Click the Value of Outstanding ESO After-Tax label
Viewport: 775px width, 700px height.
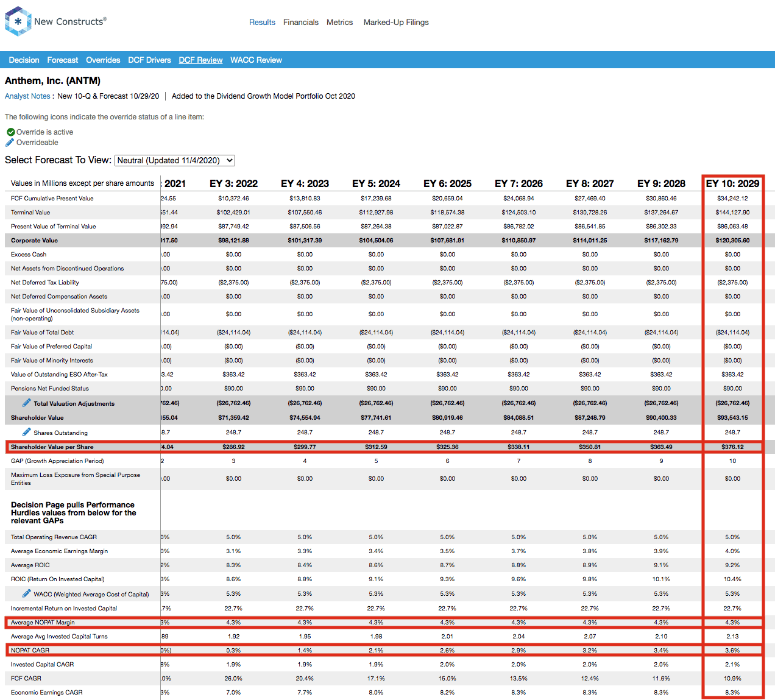pos(59,375)
